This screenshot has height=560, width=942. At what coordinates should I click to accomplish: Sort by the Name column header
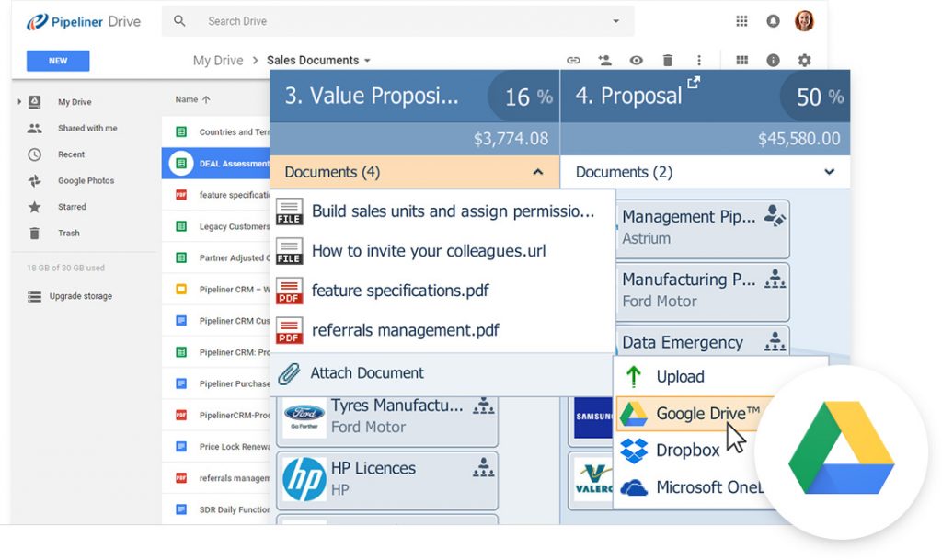coord(192,99)
